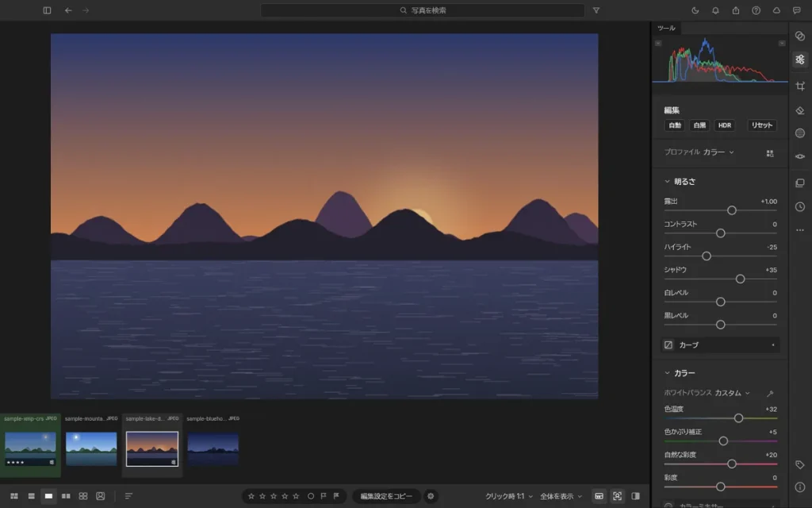
Task: Switch to the ツール tab
Action: (666, 28)
